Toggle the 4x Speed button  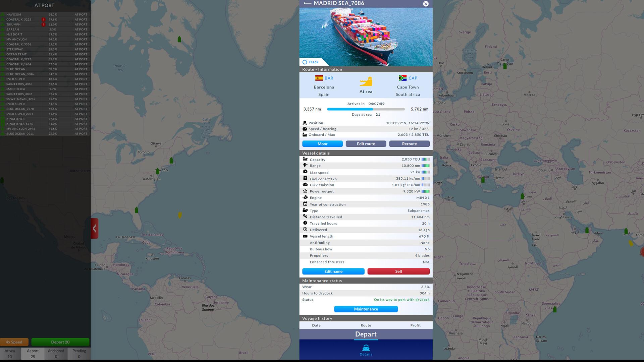14,342
